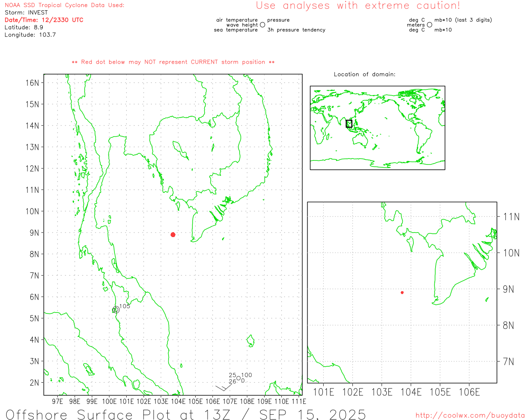Click the station circle labeled 105
Viewport: 525px width, 420px height.
click(116, 310)
